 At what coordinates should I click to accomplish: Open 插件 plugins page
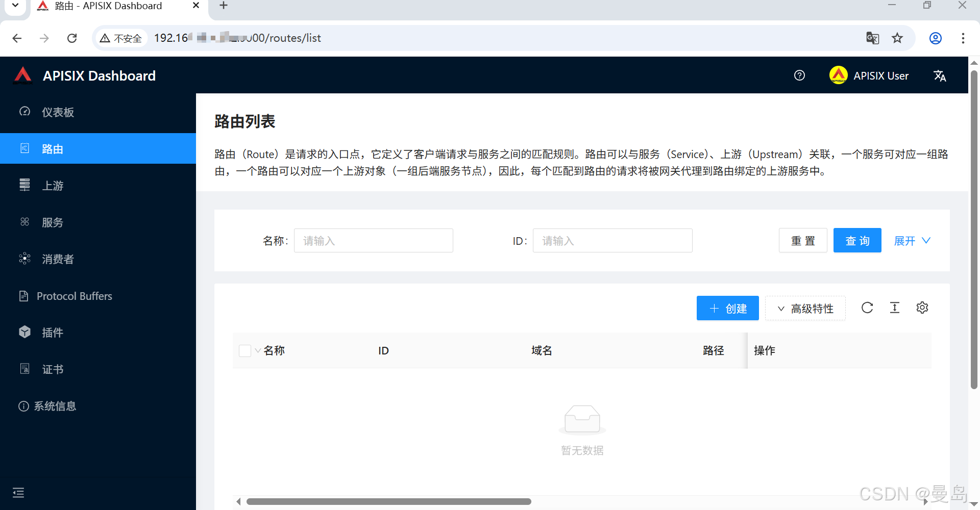pos(98,333)
